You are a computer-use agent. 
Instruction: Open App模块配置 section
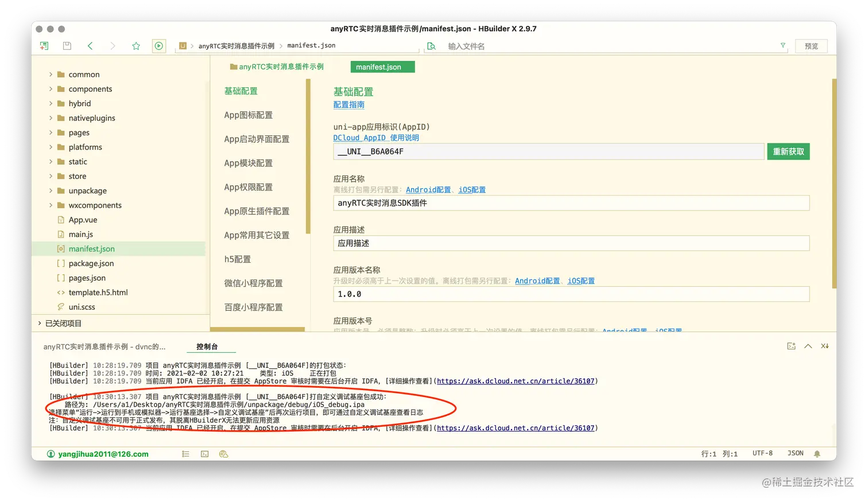click(x=249, y=164)
